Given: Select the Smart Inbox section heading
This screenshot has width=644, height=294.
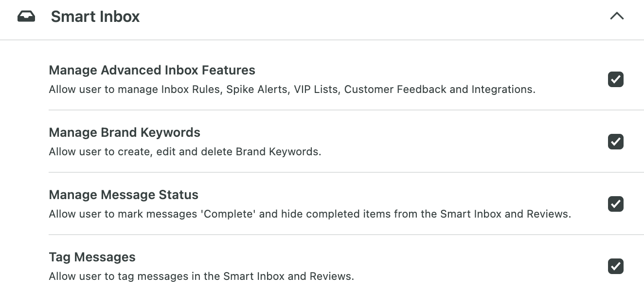Looking at the screenshot, I should (x=95, y=17).
